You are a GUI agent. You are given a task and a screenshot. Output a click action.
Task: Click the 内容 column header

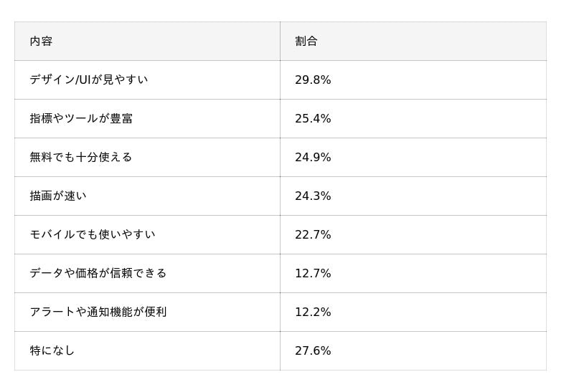[x=41, y=42]
